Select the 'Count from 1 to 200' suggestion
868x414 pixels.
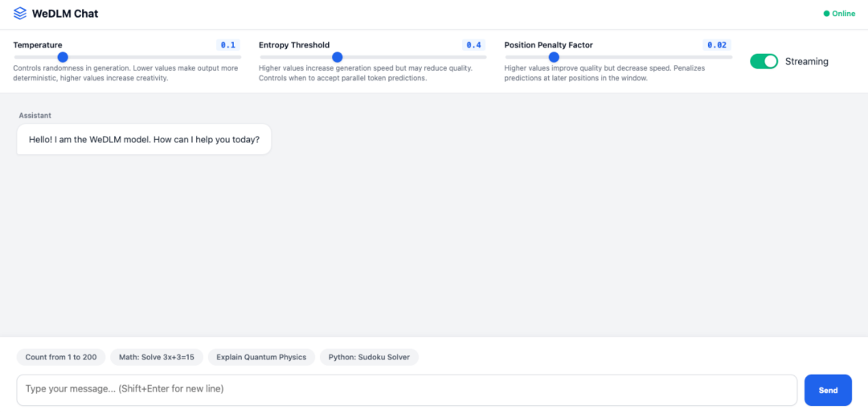61,357
